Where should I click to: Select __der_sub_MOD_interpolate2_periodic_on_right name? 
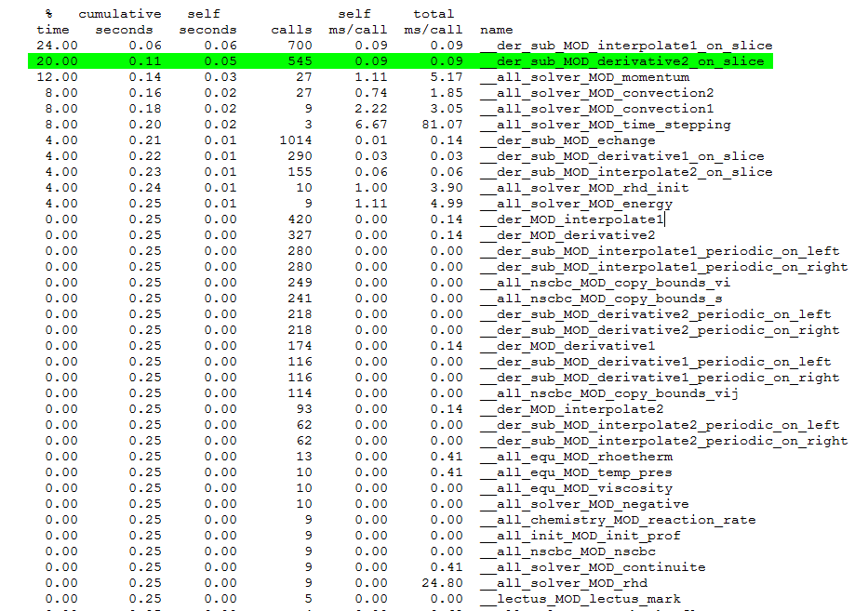click(663, 441)
